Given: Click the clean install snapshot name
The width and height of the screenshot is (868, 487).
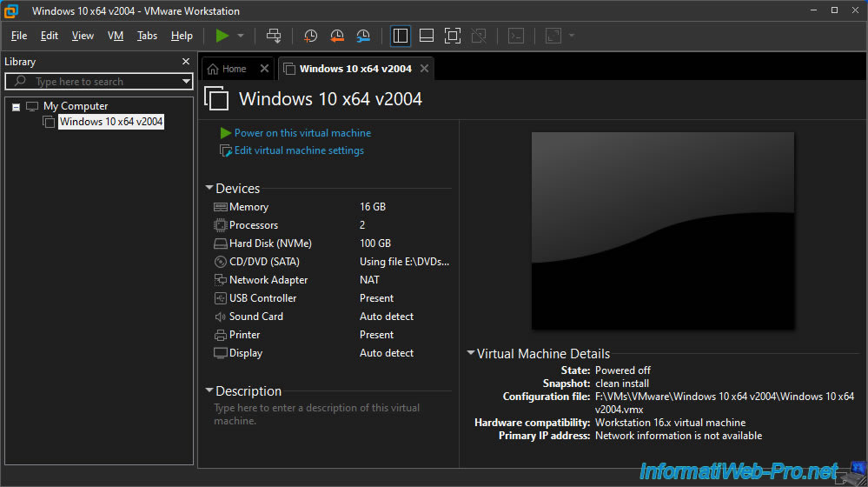Looking at the screenshot, I should [621, 384].
